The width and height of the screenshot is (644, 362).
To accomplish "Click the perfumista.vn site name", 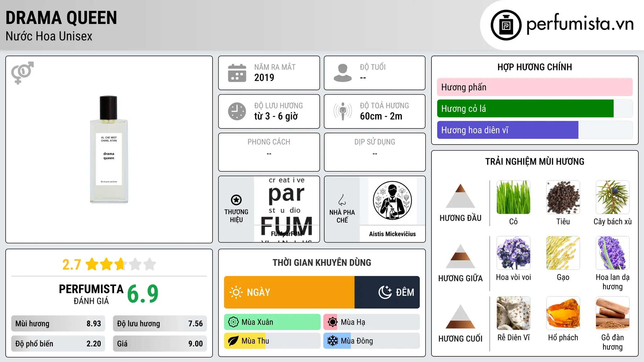I will point(580,24).
